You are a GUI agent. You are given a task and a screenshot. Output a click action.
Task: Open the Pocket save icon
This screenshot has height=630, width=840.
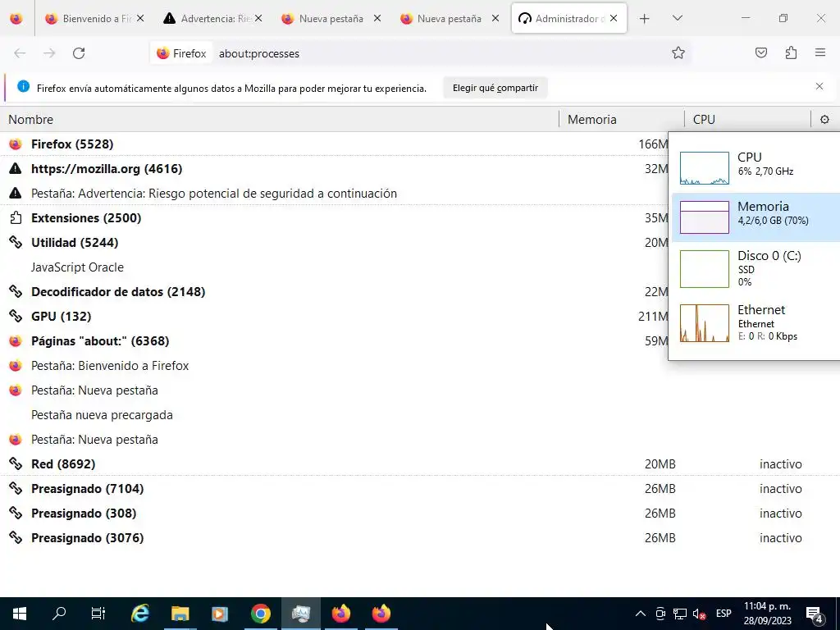(x=760, y=53)
